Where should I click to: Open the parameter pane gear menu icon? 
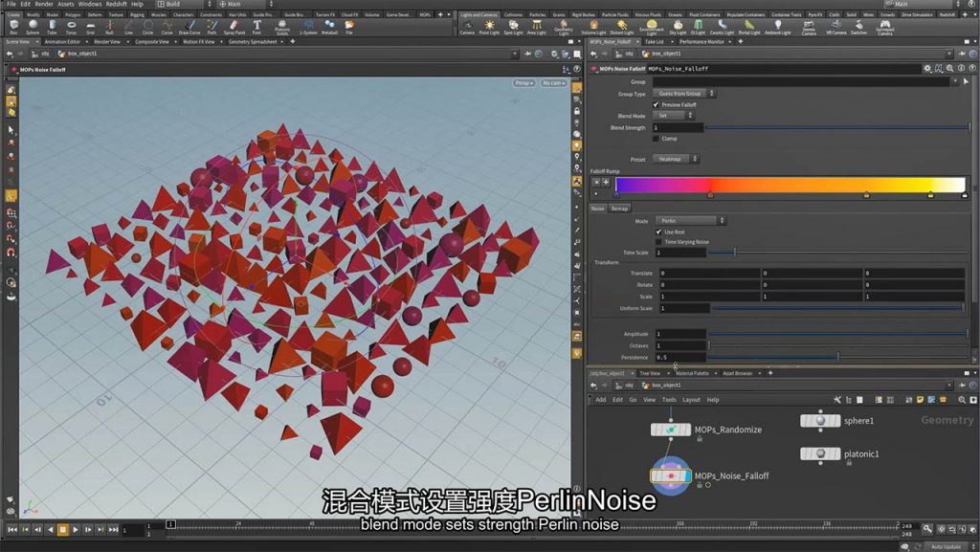click(x=927, y=69)
